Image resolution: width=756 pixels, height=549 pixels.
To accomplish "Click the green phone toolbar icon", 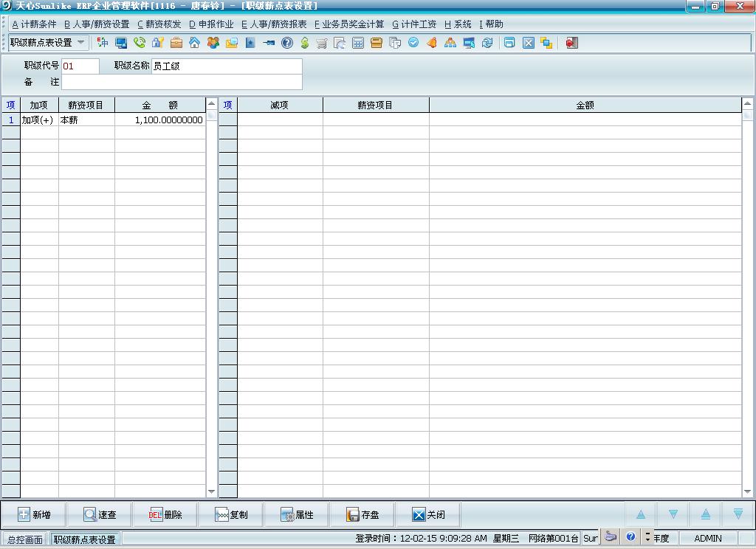I will tap(140, 43).
